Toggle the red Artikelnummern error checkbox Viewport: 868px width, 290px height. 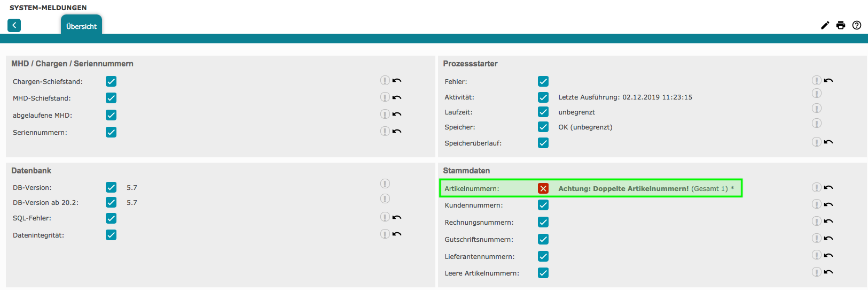[543, 188]
